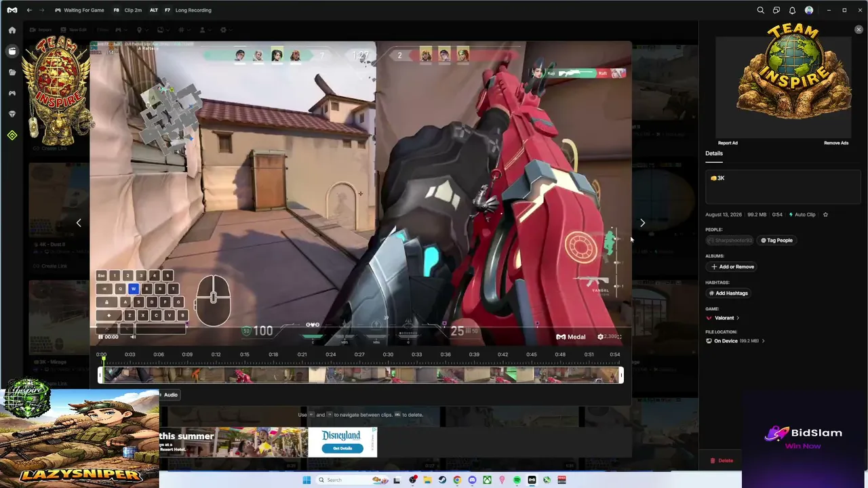Image resolution: width=868 pixels, height=488 pixels.
Task: Click the right trim handle of filmstrip
Action: tap(620, 375)
